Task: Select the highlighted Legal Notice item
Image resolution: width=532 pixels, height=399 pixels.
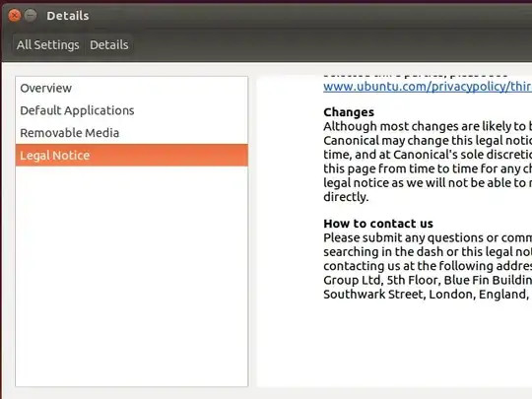Action: tap(132, 156)
